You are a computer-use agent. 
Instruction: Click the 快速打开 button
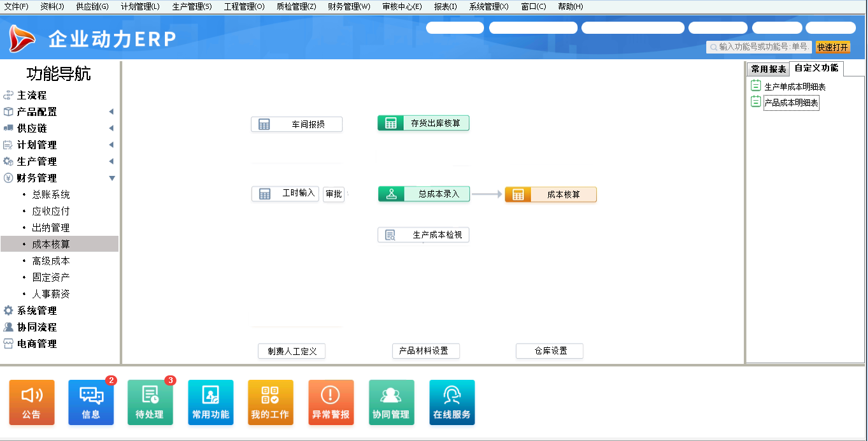832,46
